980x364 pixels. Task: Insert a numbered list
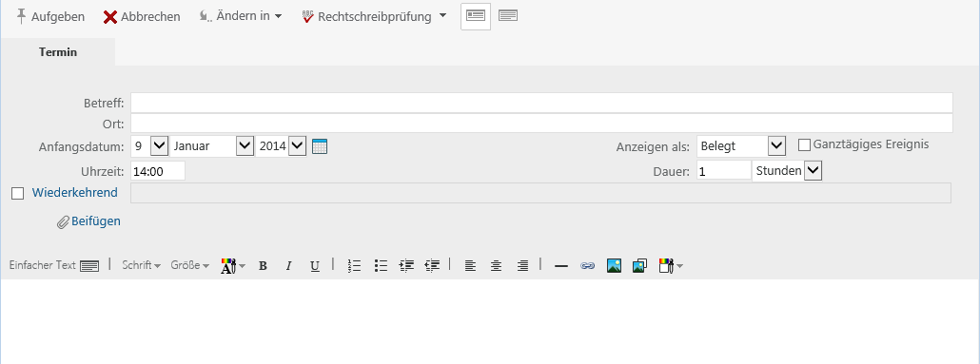pyautogui.click(x=354, y=266)
